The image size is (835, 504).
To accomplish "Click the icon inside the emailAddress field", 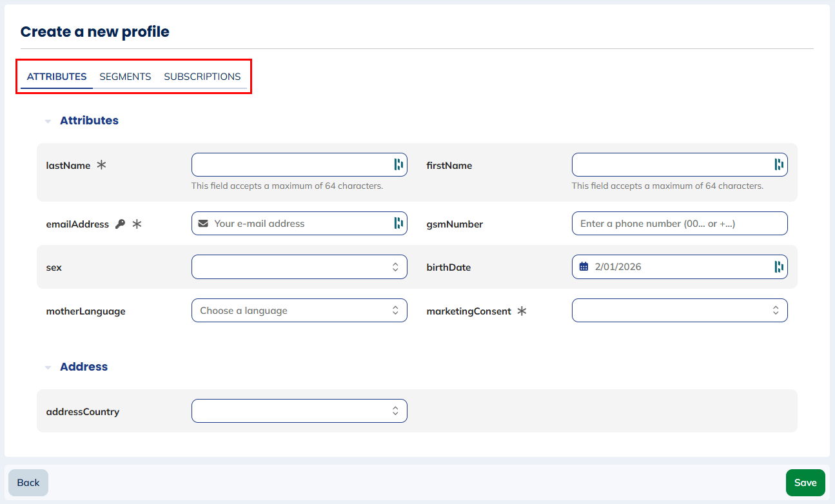I will (398, 223).
